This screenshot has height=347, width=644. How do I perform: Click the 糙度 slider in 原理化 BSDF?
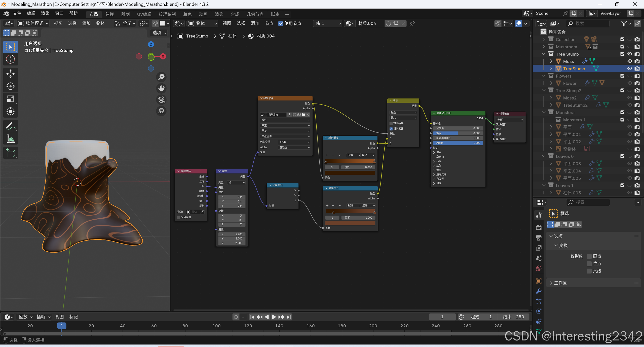[x=458, y=133]
